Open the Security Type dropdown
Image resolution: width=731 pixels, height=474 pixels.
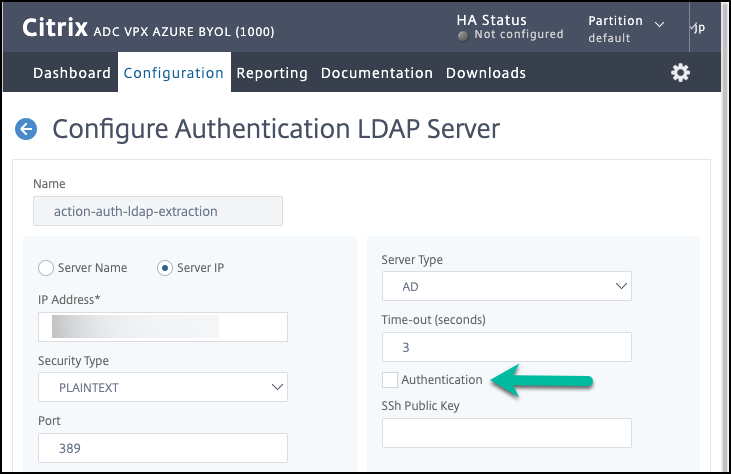162,387
